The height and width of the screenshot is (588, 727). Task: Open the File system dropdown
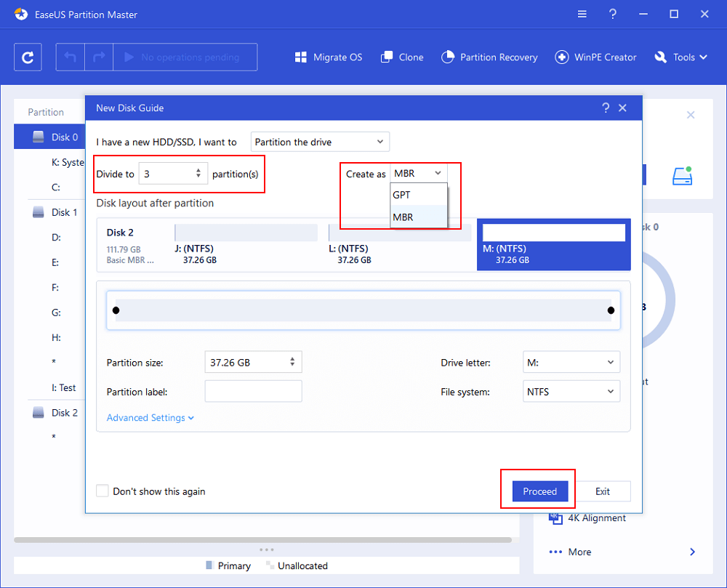(x=571, y=392)
